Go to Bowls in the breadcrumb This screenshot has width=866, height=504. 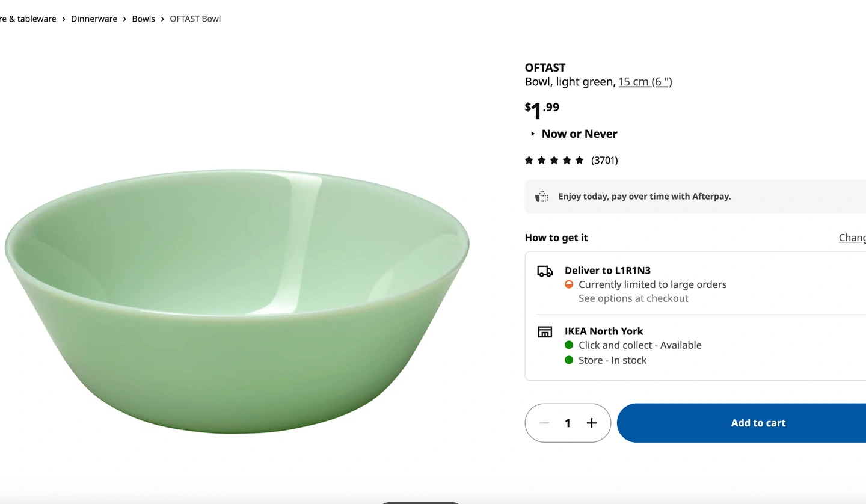click(x=144, y=19)
